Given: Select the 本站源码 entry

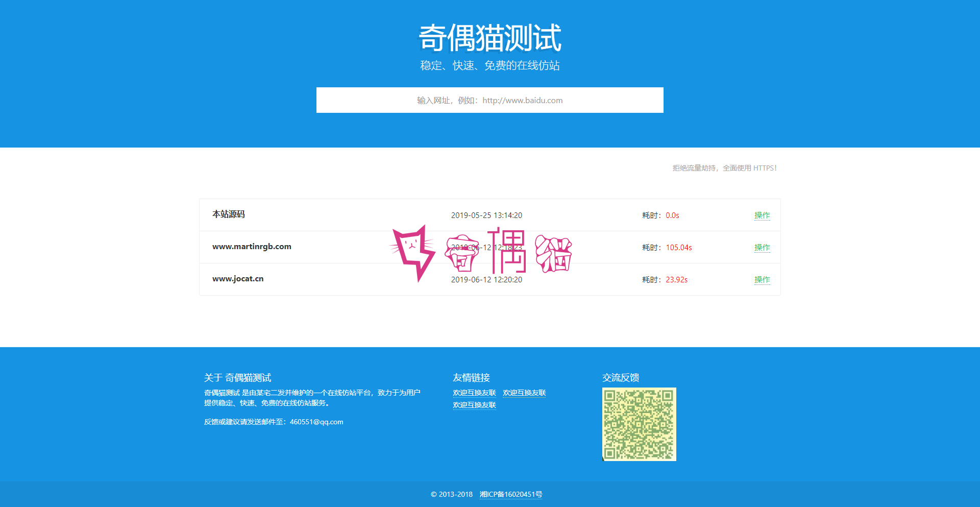Looking at the screenshot, I should pos(229,214).
